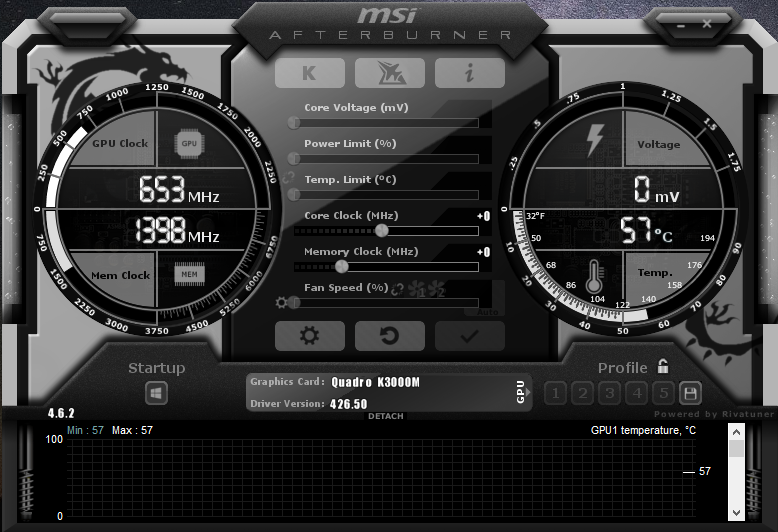Toggle the profile lock padlock icon
Screen dimensions: 778x532
[x=663, y=366]
